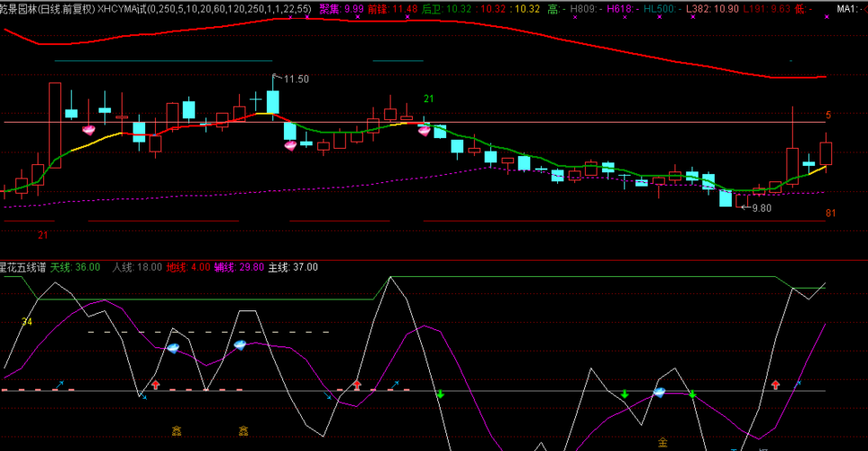Viewport: 868px width, 451px height.
Task: Click the 11.50 high price label
Action: pos(297,79)
